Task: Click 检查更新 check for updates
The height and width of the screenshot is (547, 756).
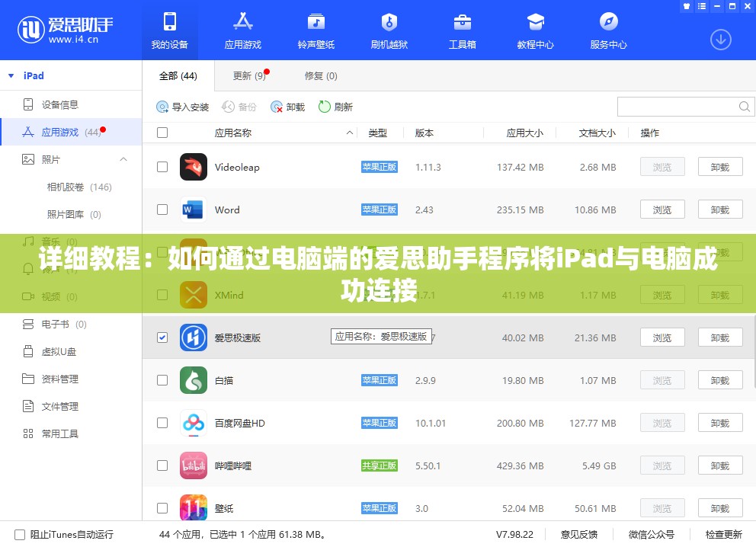Action: 724,535
